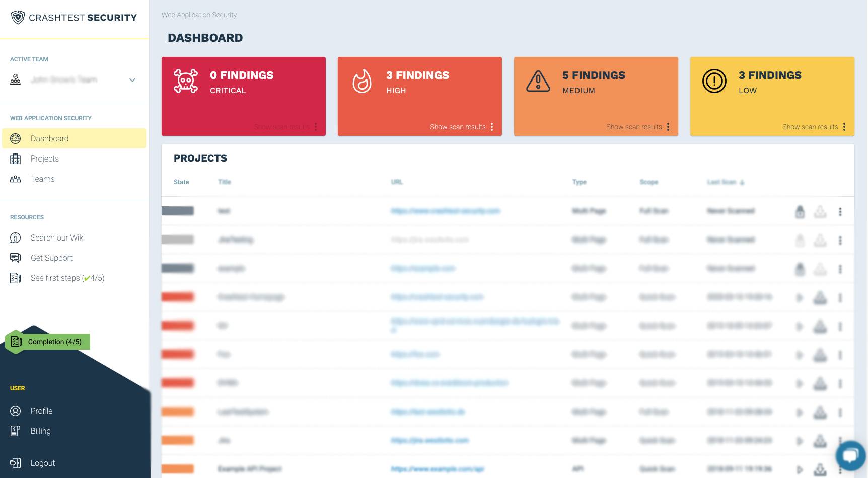Viewport: 868px width, 478px height.
Task: Click the Search our Wiki info icon
Action: pos(16,237)
